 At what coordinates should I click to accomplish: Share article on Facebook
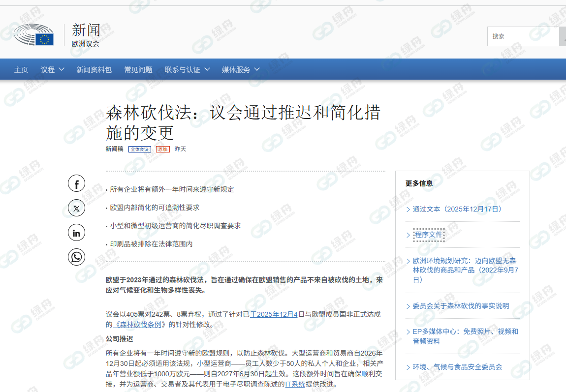[76, 183]
